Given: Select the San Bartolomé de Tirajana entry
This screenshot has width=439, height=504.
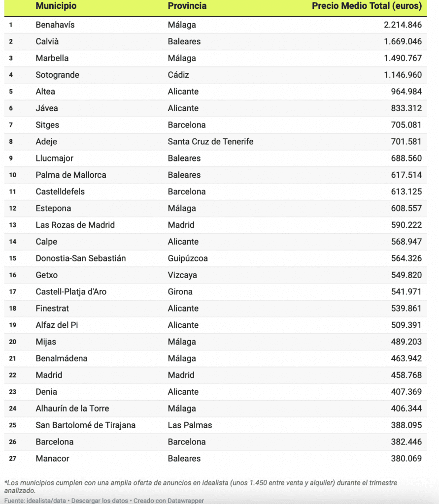Looking at the screenshot, I should coord(85,425).
